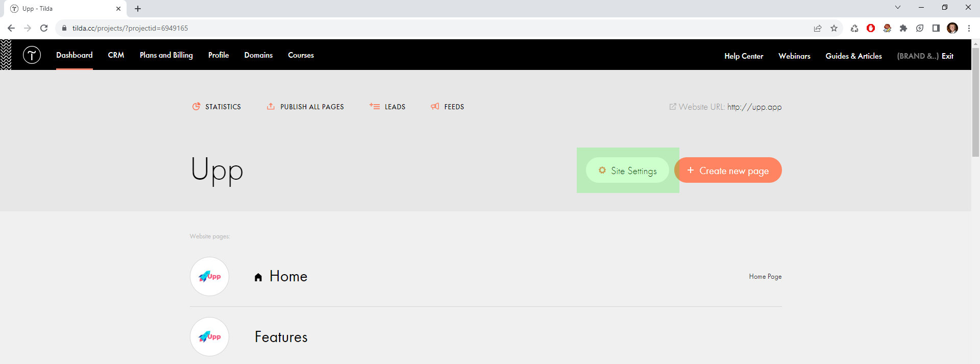Click the Upp project title

click(x=217, y=170)
